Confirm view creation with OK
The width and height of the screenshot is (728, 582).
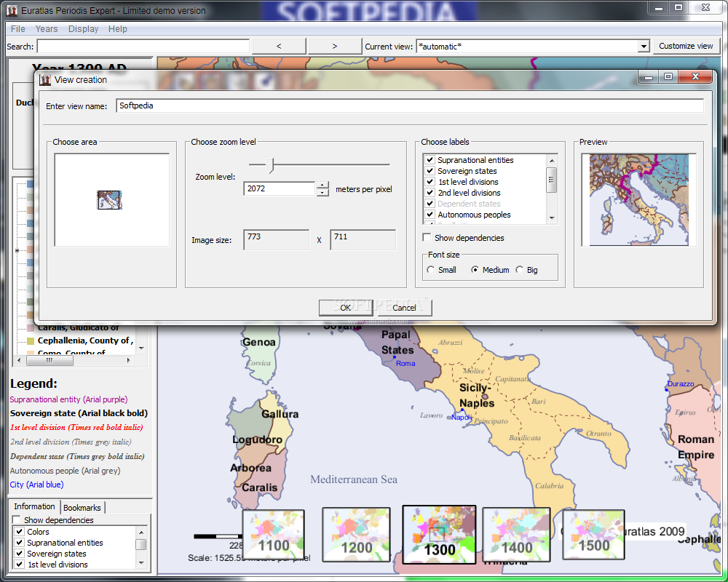click(345, 308)
